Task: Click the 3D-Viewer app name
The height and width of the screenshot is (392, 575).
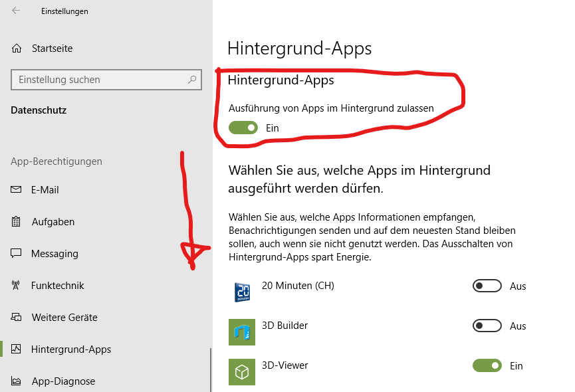Action: pos(285,365)
